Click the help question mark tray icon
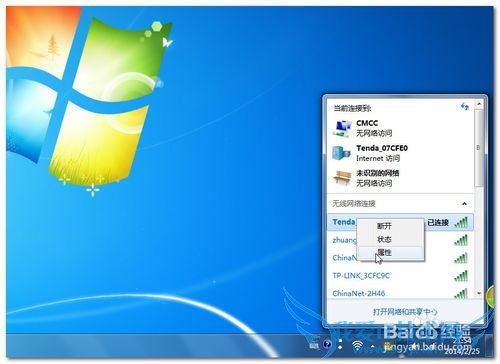 [x=327, y=344]
